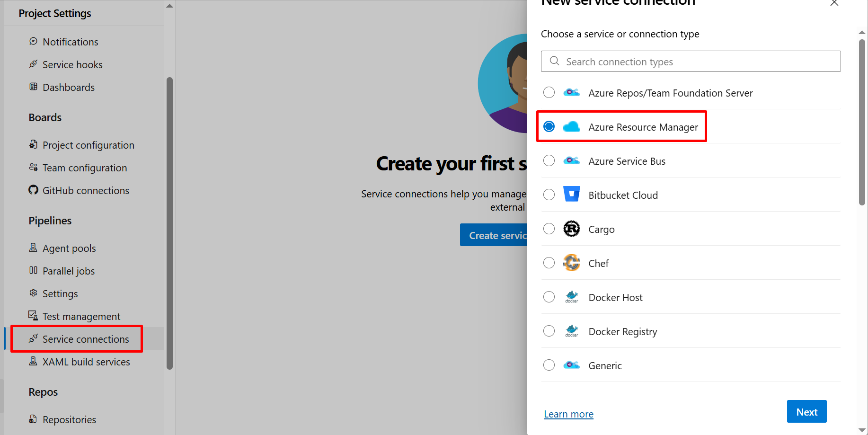Viewport: 868px width, 435px height.
Task: Click the Azure Resource Manager cloud icon
Action: tap(571, 126)
